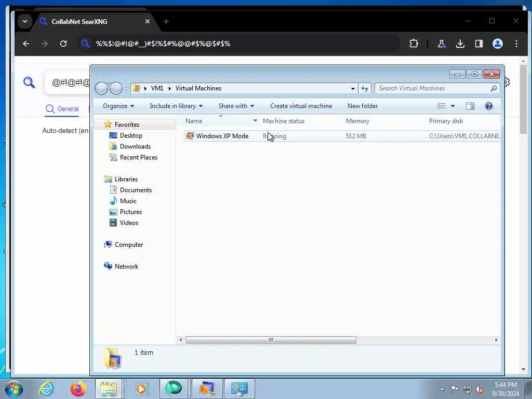Toggle browser side panel icon
532x399 pixels.
(478, 44)
